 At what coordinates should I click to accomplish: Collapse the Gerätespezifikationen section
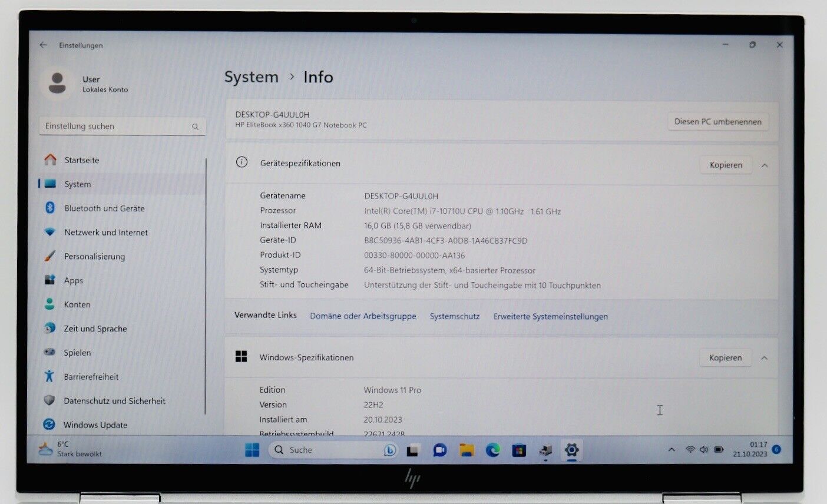click(765, 165)
